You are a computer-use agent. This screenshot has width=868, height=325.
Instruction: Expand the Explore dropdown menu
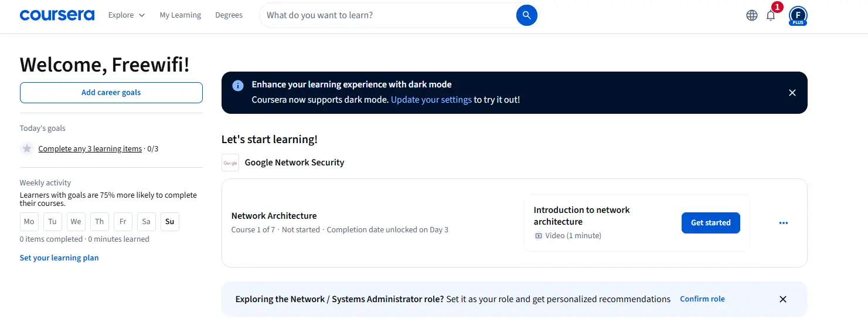(x=127, y=15)
